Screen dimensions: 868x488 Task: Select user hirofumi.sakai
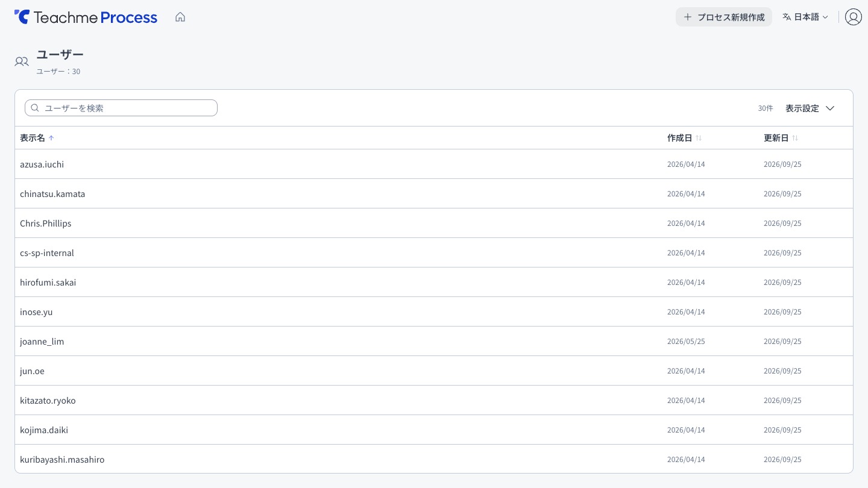tap(434, 282)
